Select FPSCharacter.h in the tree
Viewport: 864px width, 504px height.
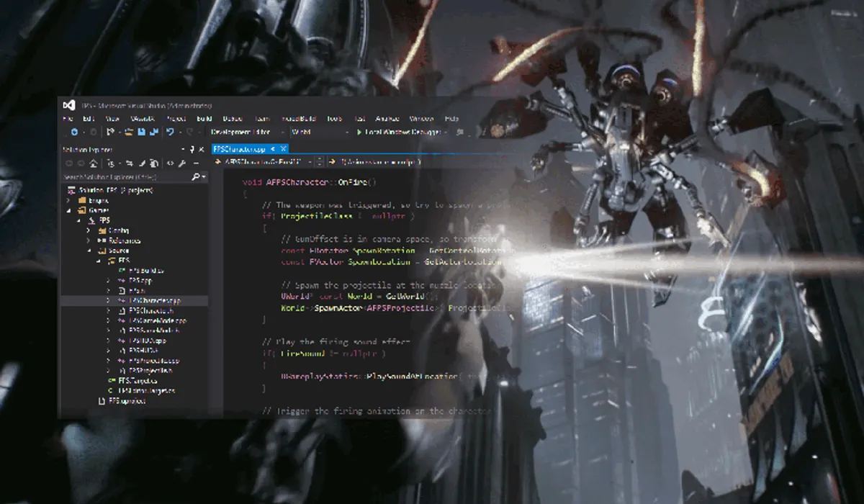[150, 310]
